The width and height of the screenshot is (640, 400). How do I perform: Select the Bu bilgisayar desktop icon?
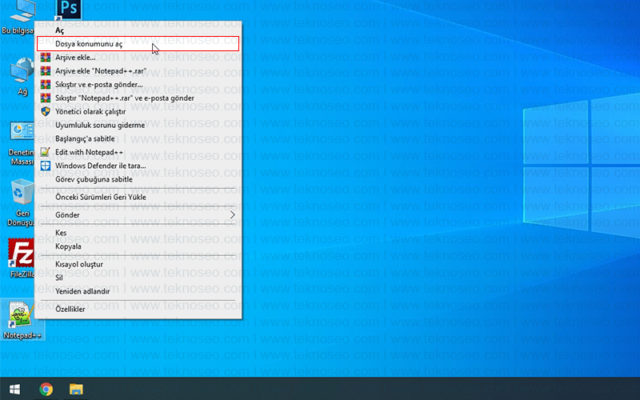pos(18,17)
